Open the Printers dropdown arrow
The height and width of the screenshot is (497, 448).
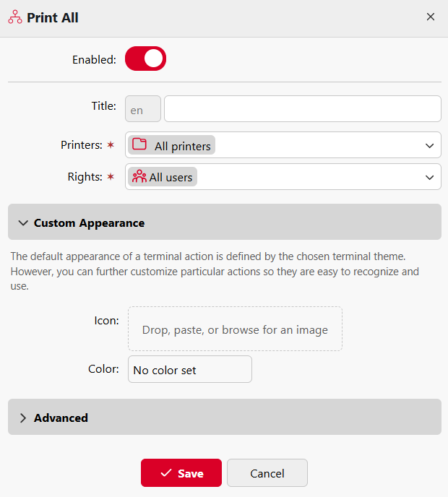point(430,145)
